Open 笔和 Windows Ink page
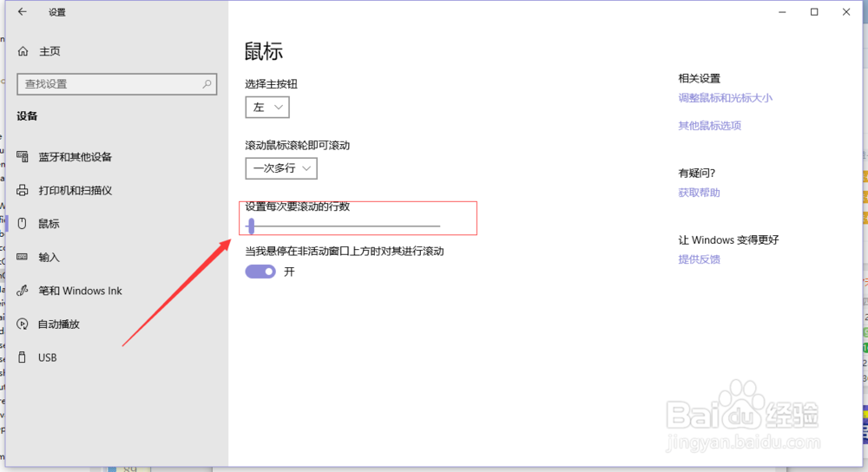 pyautogui.click(x=80, y=291)
